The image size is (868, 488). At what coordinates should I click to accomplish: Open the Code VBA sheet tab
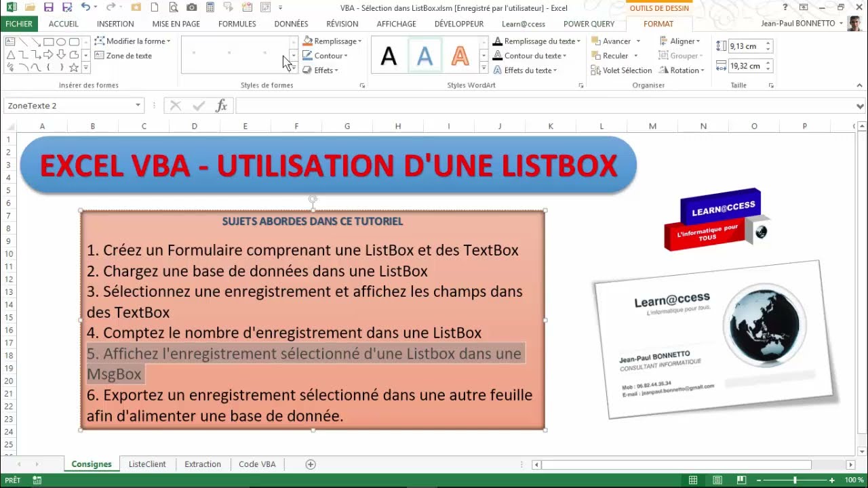[257, 464]
